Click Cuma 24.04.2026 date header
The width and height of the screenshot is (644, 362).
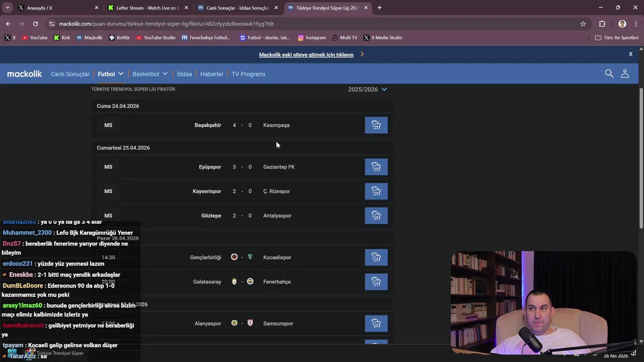(x=118, y=106)
